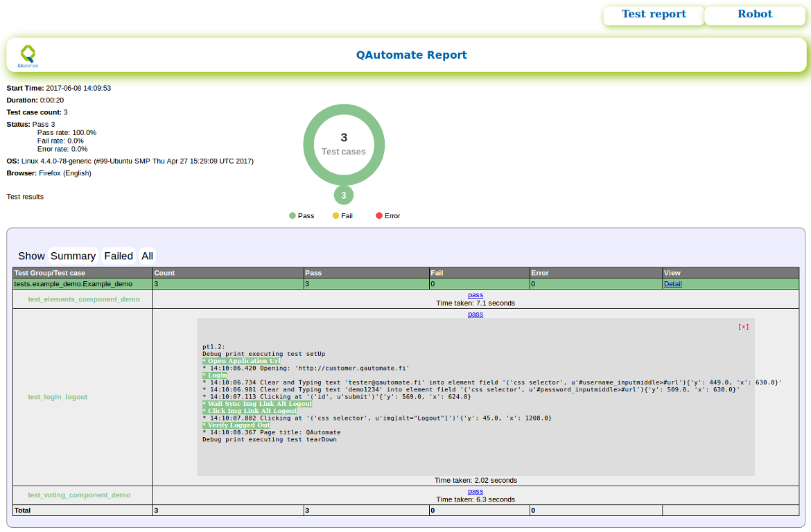Image resolution: width=811 pixels, height=532 pixels.
Task: Click the tests.example_demo.Example_demo row name
Action: (x=73, y=284)
